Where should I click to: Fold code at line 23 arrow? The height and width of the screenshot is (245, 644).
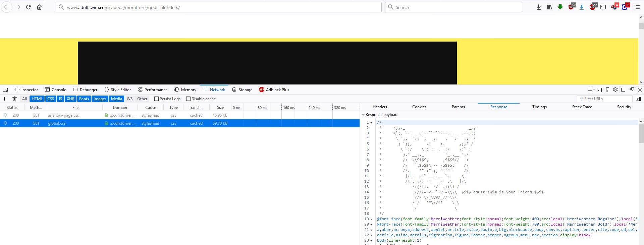[x=371, y=241]
